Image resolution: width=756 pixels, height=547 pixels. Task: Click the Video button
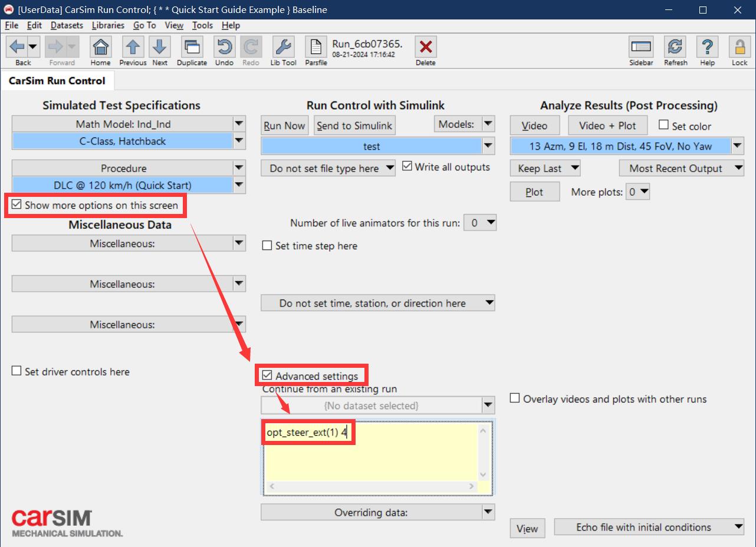pos(534,125)
